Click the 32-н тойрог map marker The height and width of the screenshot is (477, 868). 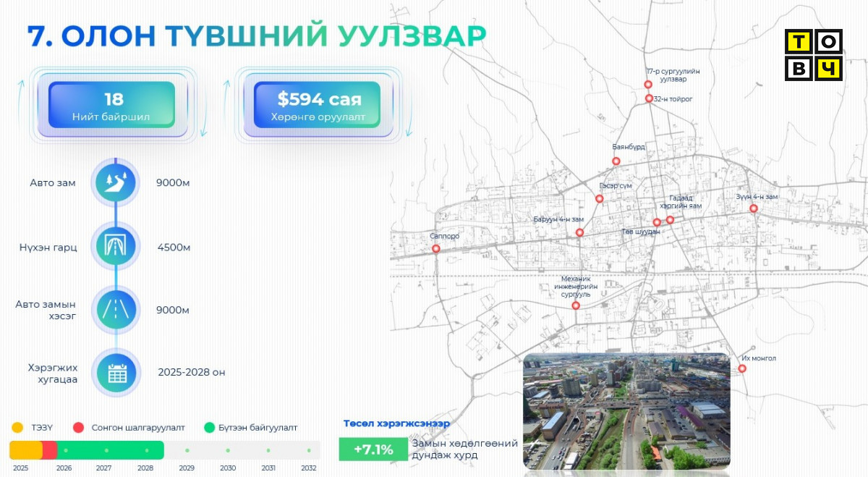click(649, 98)
